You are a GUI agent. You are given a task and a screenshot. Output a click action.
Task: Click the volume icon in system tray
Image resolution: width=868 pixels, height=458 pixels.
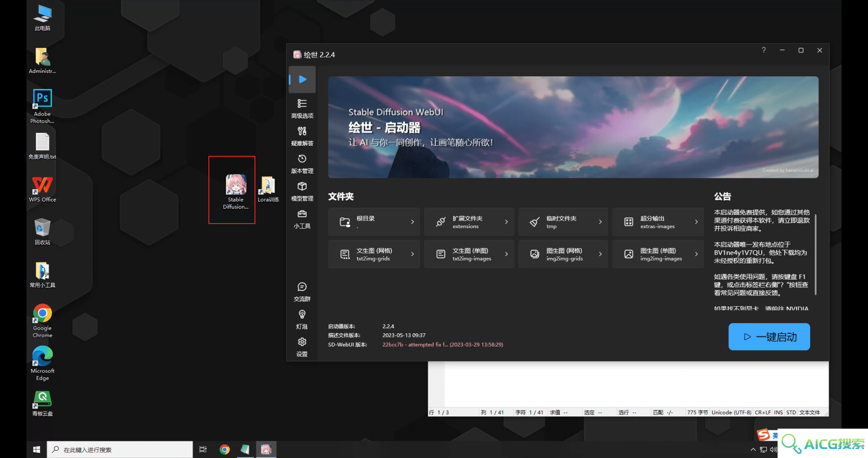(773, 449)
